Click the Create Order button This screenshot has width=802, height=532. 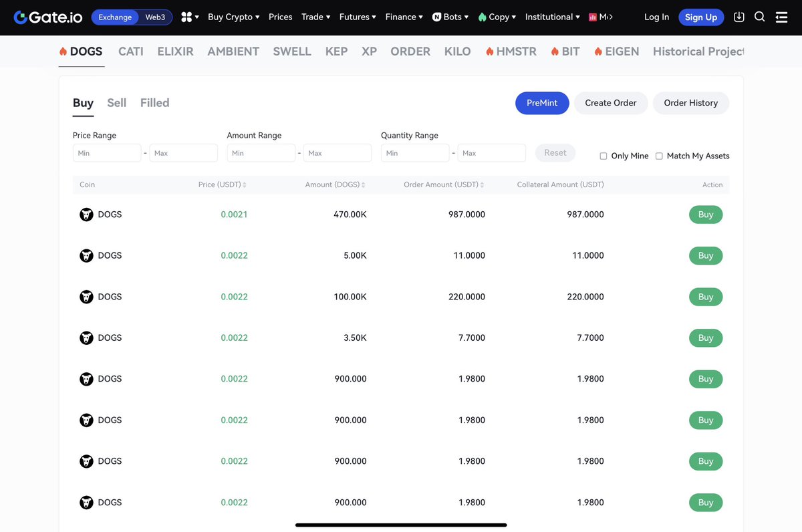point(611,103)
